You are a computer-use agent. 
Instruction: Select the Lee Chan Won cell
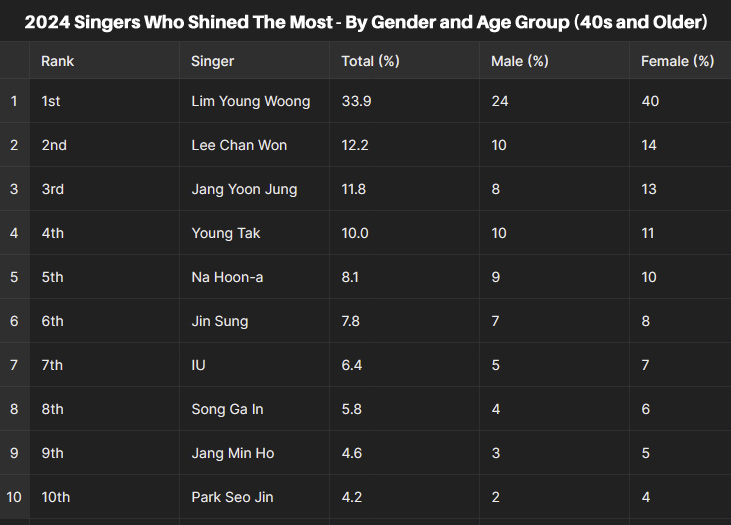(255, 145)
